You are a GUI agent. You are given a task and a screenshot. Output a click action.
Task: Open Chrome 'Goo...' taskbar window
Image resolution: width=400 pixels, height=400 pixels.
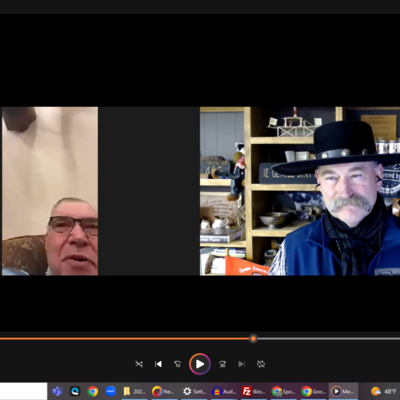pos(314,391)
